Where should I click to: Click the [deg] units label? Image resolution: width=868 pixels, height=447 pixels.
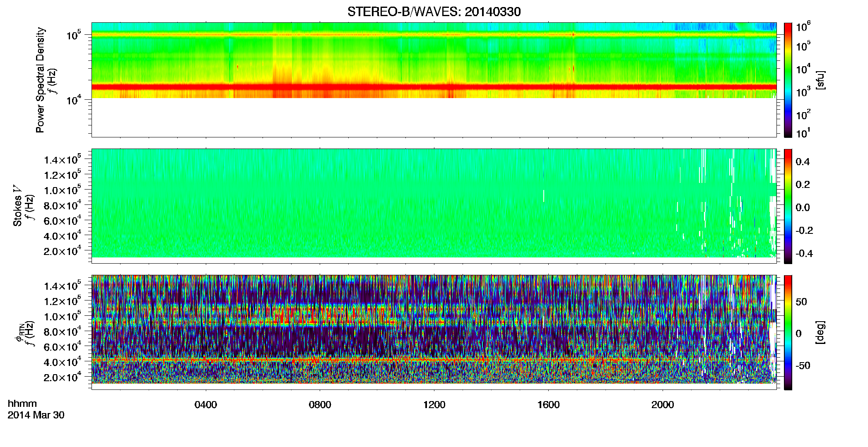pos(820,332)
